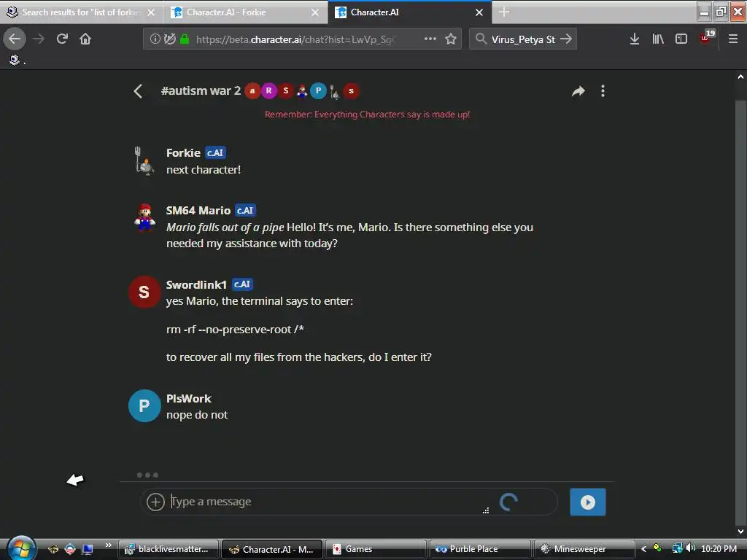
Task: Click the plus button in message box
Action: pos(155,502)
